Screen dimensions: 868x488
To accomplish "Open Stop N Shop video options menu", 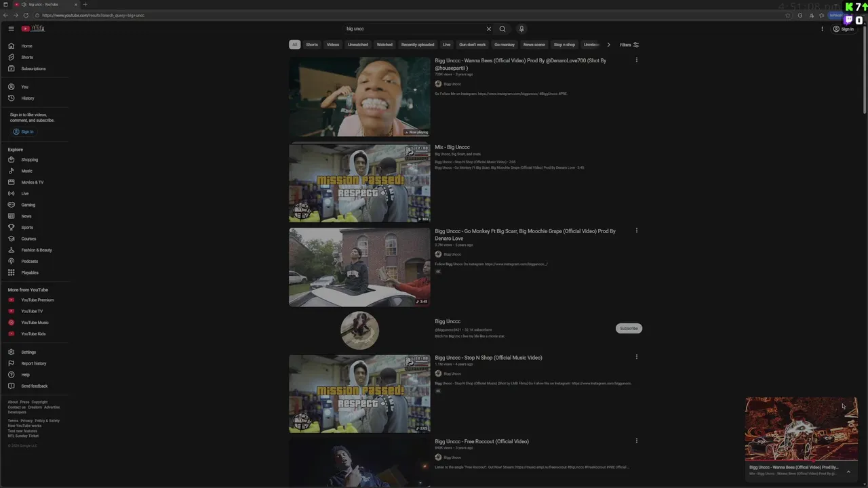I will pyautogui.click(x=636, y=357).
